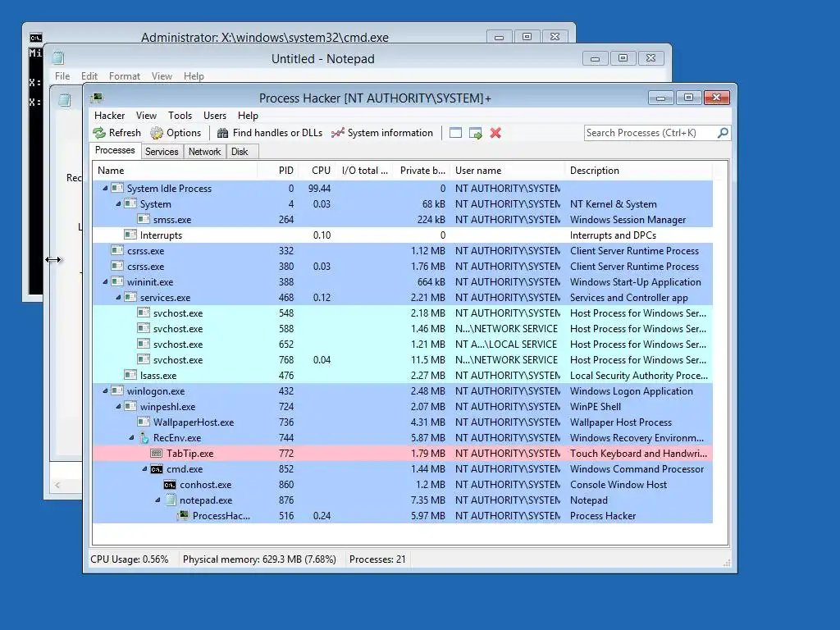Click the System Idle Process icon
The image size is (840, 630).
point(117,189)
